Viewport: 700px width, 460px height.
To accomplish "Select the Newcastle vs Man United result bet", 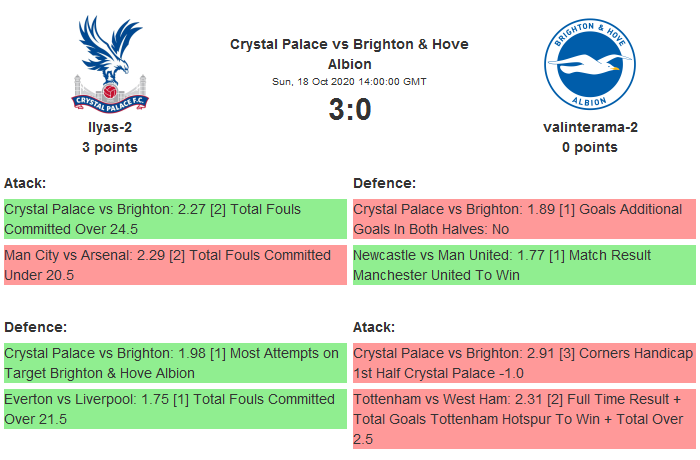I will (x=524, y=265).
